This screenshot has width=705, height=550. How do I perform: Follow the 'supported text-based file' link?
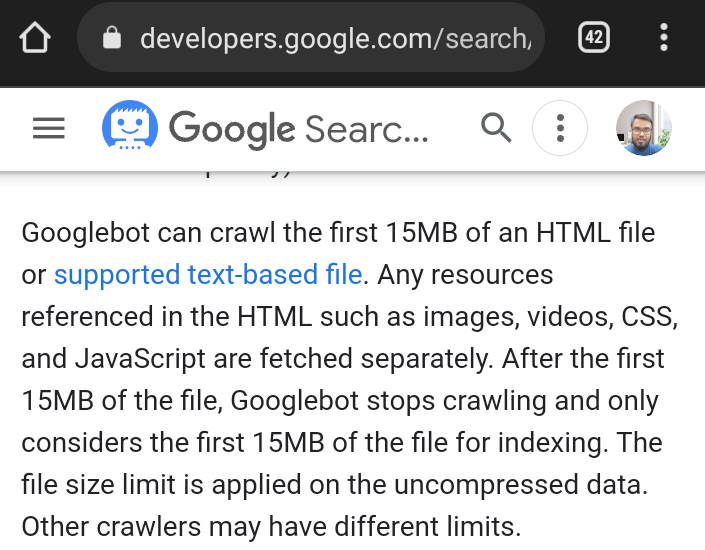pyautogui.click(x=208, y=275)
